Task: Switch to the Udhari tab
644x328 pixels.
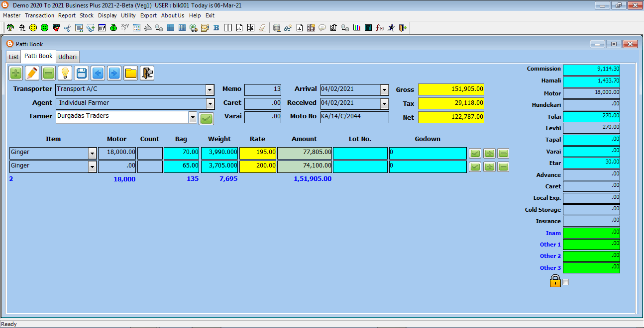Action: point(67,57)
